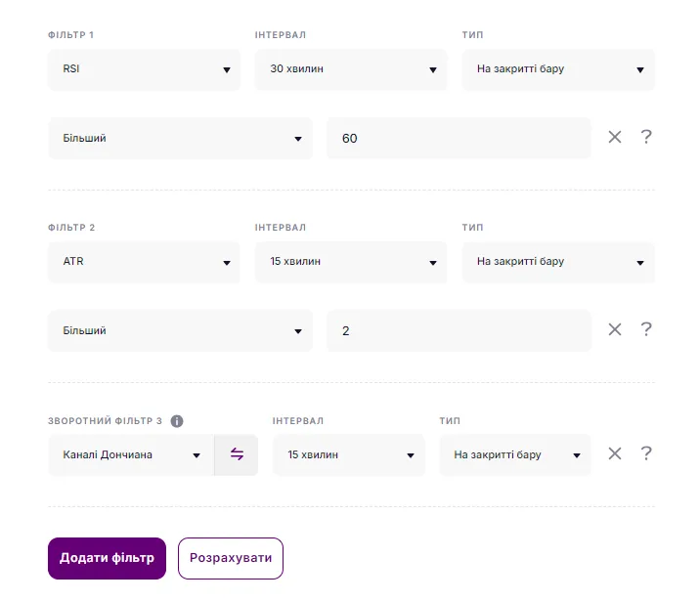The image size is (700, 601).
Task: Click the question mark help for Filter 2
Action: (646, 330)
